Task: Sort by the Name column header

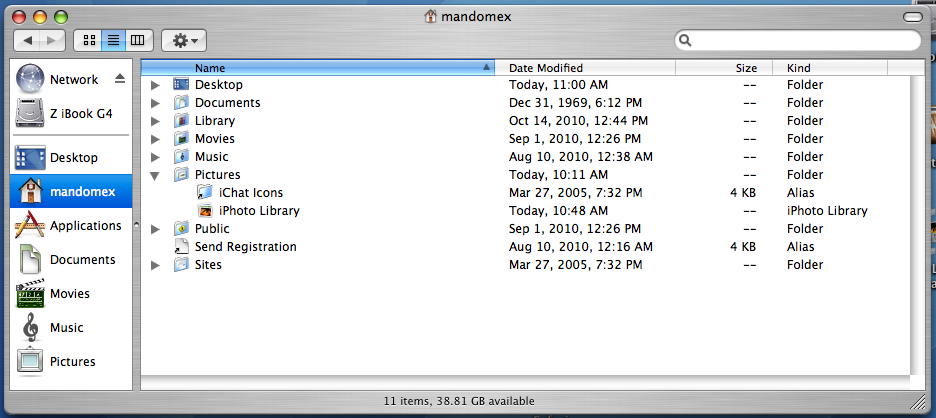Action: click(x=318, y=68)
